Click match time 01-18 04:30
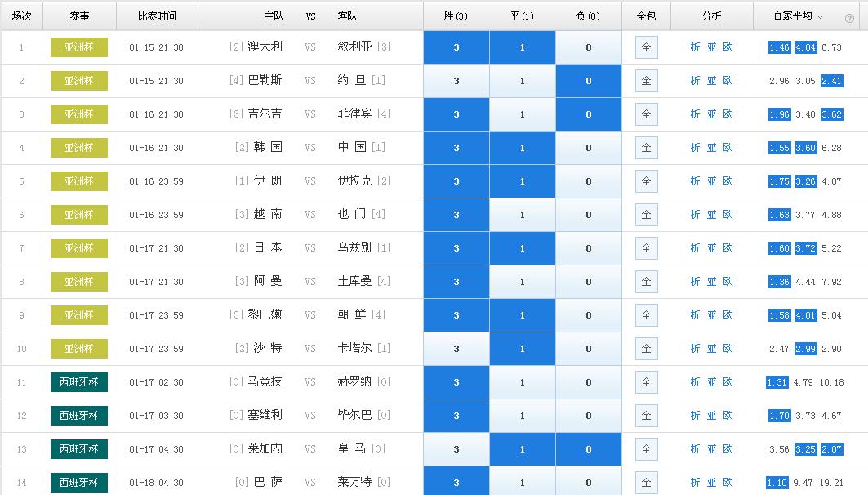Viewport: 868px width, 495px height. pos(156,482)
